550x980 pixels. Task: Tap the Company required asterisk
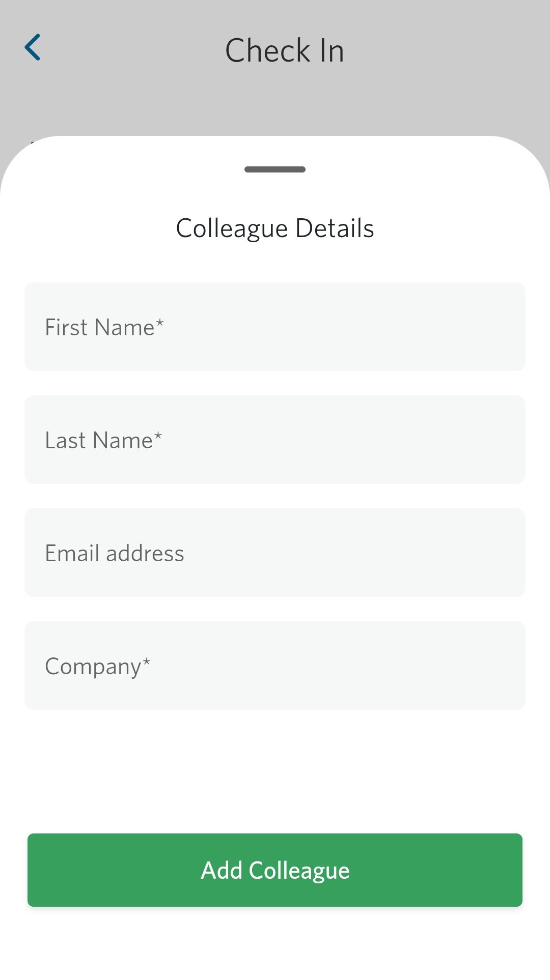[147, 661]
